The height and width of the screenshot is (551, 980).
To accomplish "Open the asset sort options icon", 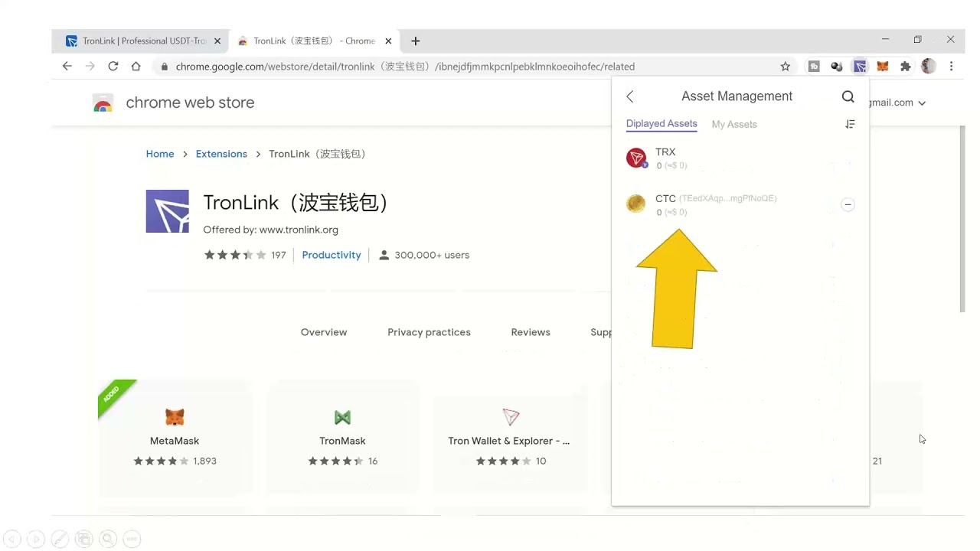I will point(850,124).
